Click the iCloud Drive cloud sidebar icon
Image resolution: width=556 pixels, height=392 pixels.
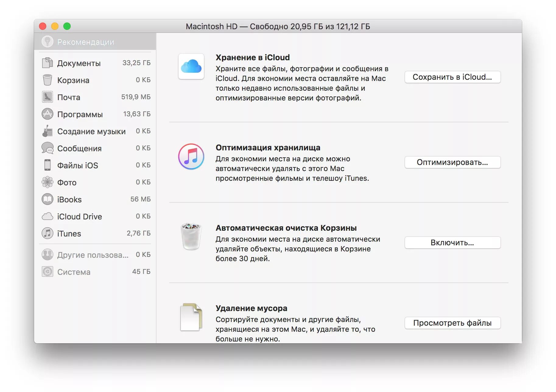coord(47,216)
